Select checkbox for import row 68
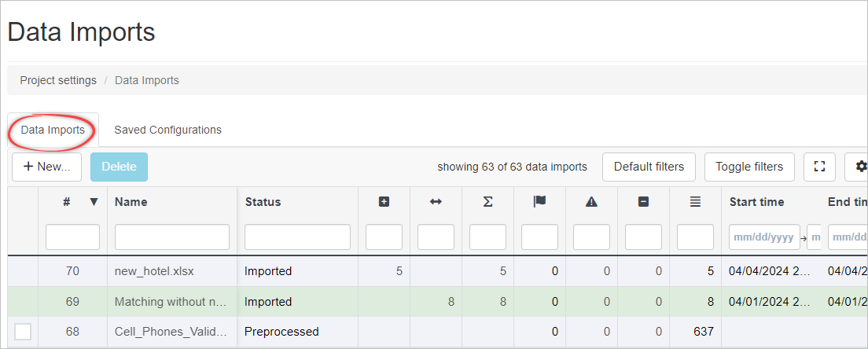Viewport: 868px width, 349px height. pyautogui.click(x=23, y=332)
